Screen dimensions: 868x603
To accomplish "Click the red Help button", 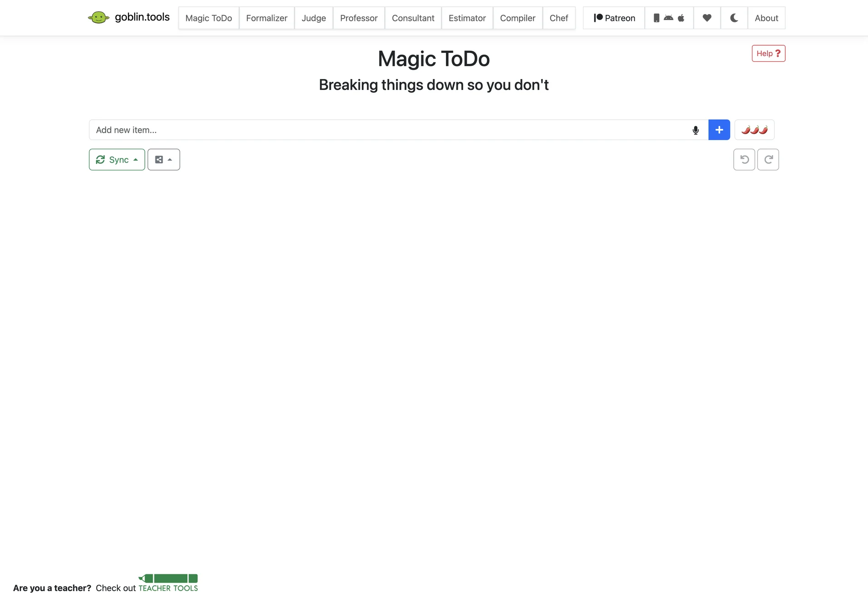I will (768, 53).
